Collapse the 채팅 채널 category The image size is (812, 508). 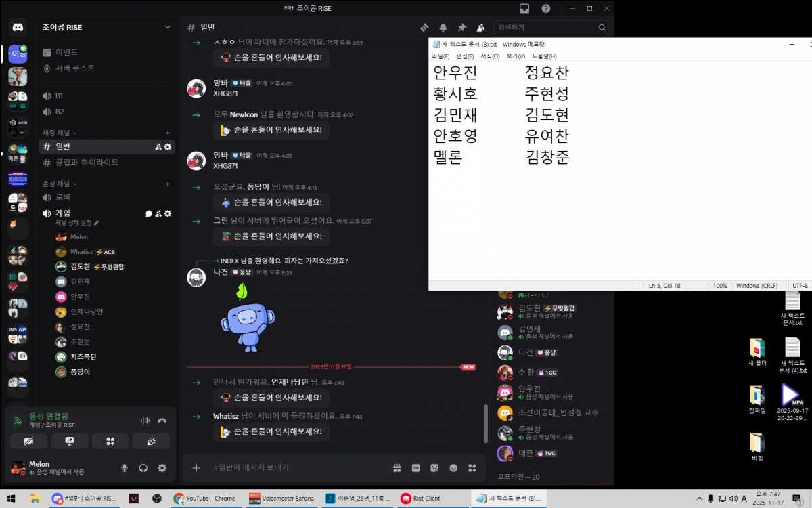pos(60,133)
